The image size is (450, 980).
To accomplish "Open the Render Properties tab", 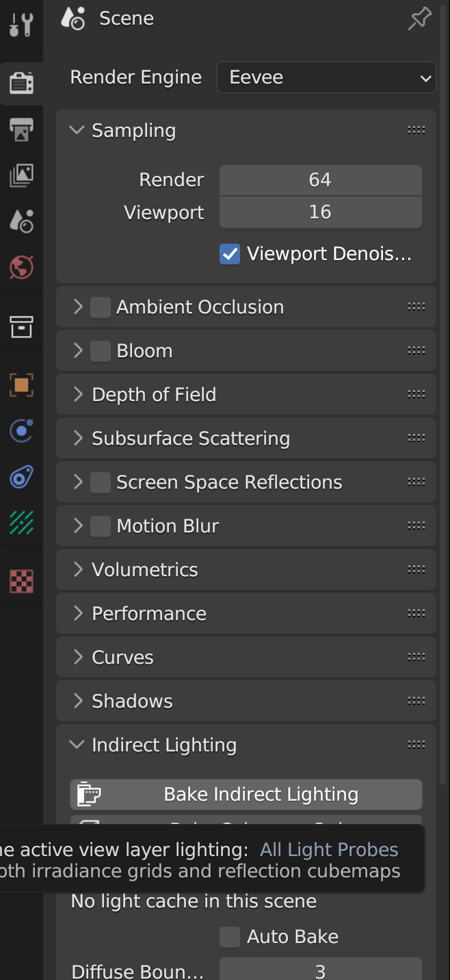I will tap(21, 82).
